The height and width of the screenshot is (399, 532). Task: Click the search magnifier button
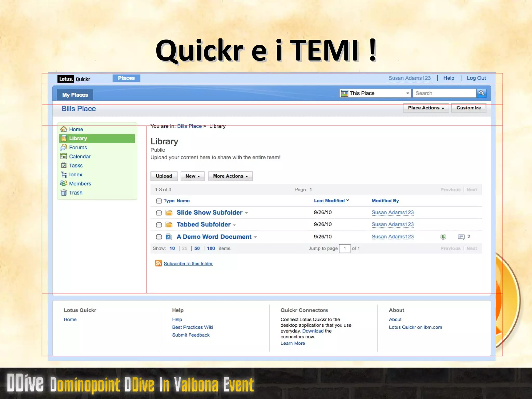pyautogui.click(x=481, y=93)
